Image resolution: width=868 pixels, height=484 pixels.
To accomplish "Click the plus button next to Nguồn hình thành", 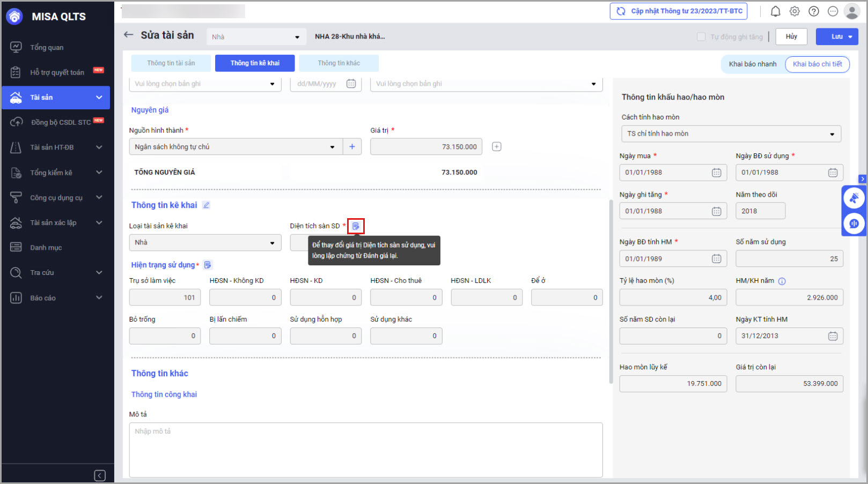I will point(352,147).
